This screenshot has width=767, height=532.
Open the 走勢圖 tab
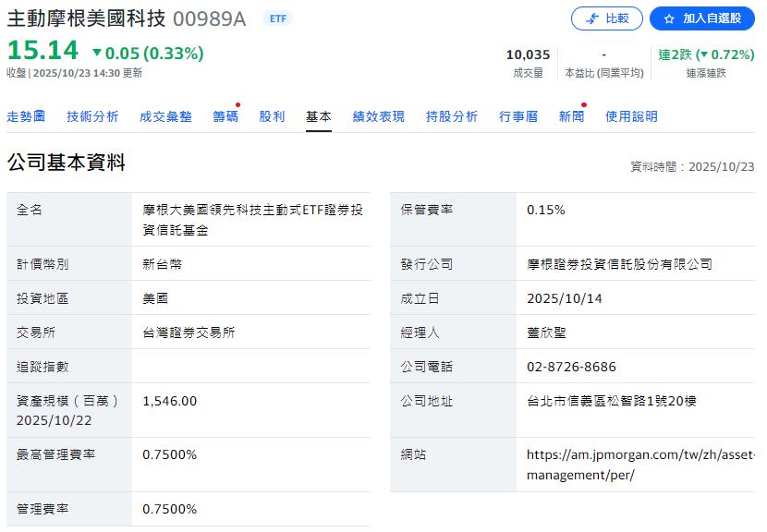point(26,116)
